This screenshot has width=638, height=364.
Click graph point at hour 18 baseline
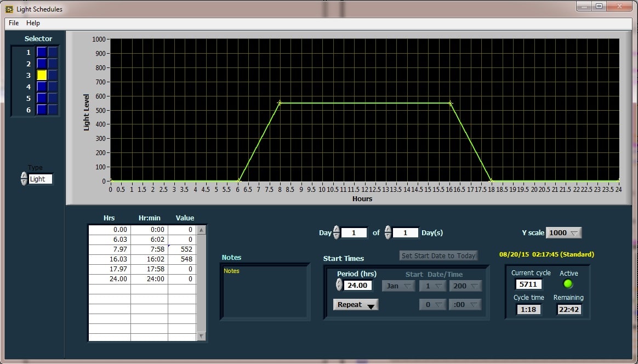coord(491,180)
